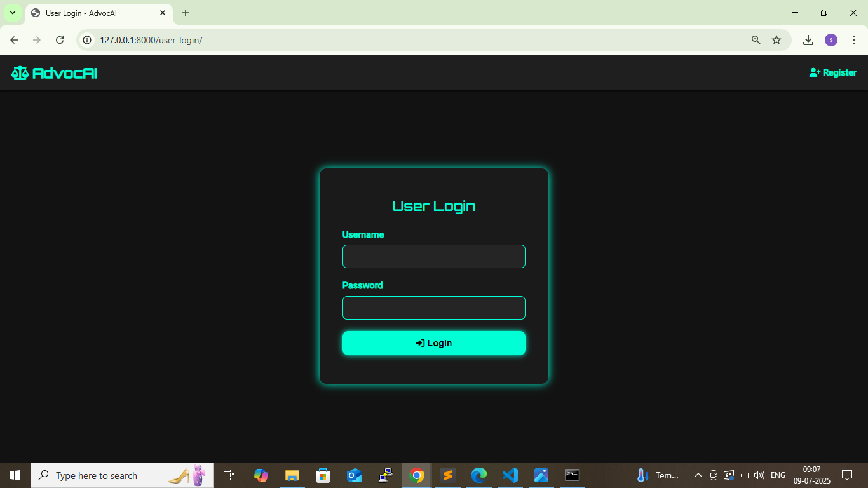The height and width of the screenshot is (488, 868).
Task: Click the battery tray icon
Action: 744,475
